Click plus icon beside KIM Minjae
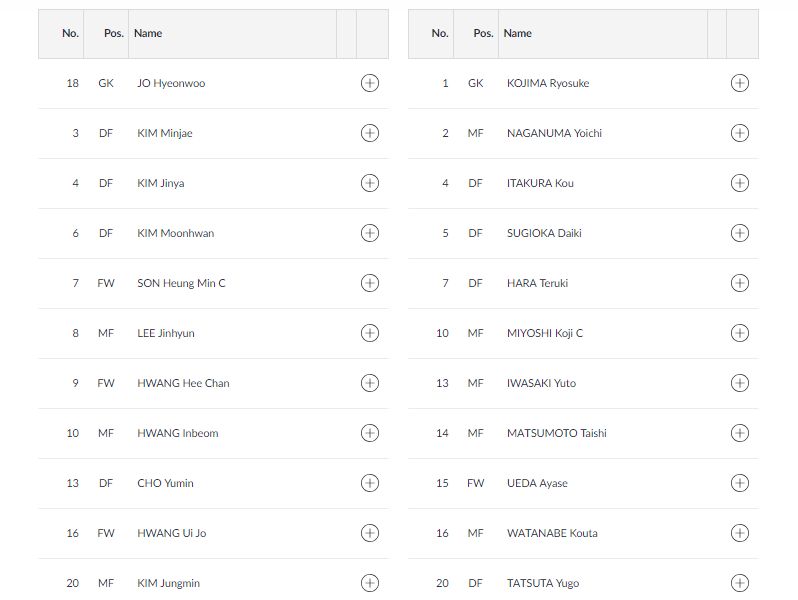The image size is (798, 600). tap(370, 133)
